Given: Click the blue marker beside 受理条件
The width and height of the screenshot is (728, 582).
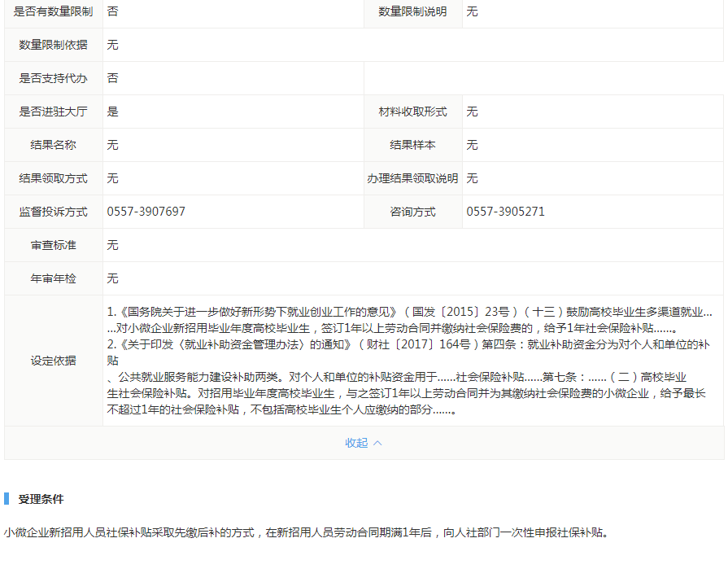Looking at the screenshot, I should pyautogui.click(x=6, y=499).
